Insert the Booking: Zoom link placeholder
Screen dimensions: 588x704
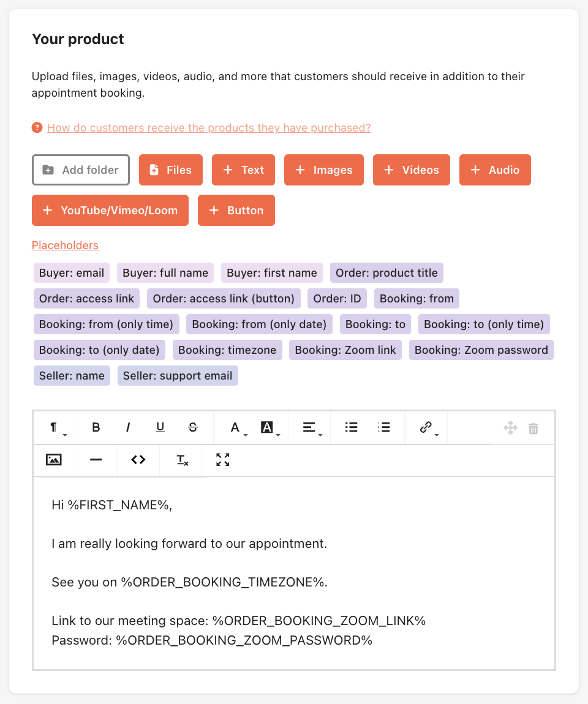tap(345, 350)
